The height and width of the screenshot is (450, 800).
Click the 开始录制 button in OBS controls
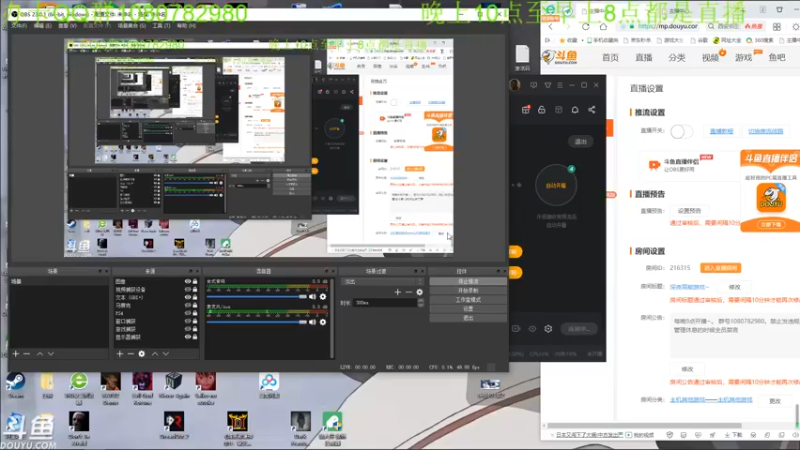pos(468,291)
